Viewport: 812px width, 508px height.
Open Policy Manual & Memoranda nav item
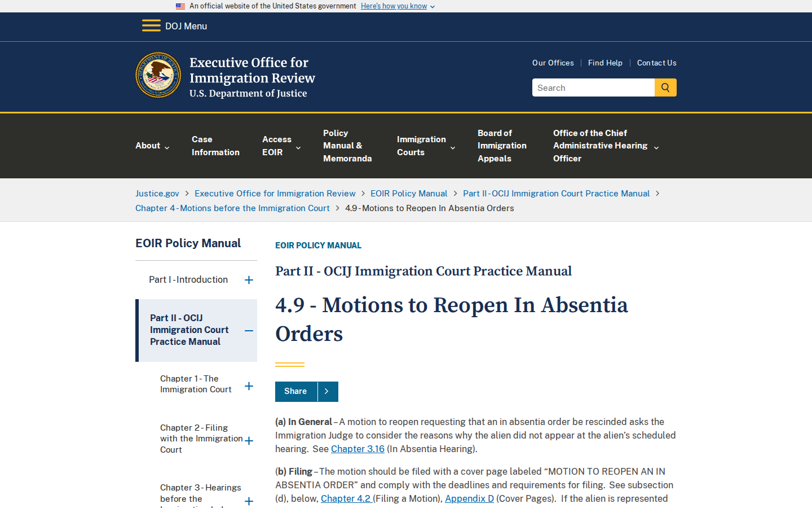347,146
